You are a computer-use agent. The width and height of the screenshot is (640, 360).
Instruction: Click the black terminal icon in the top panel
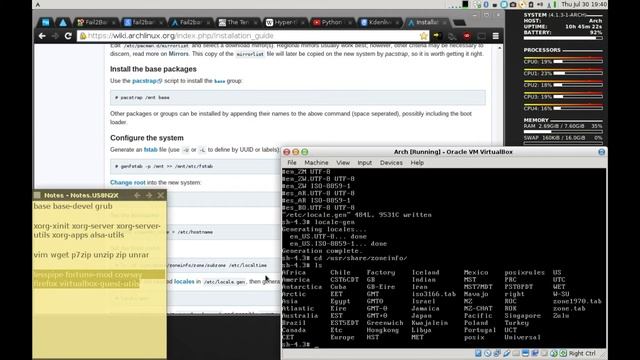click(x=465, y=4)
